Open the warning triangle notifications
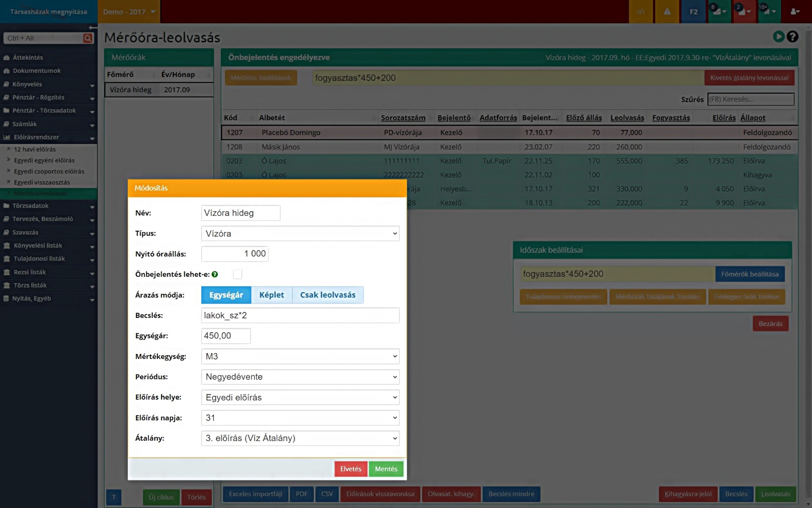Image resolution: width=812 pixels, height=508 pixels. click(x=667, y=11)
